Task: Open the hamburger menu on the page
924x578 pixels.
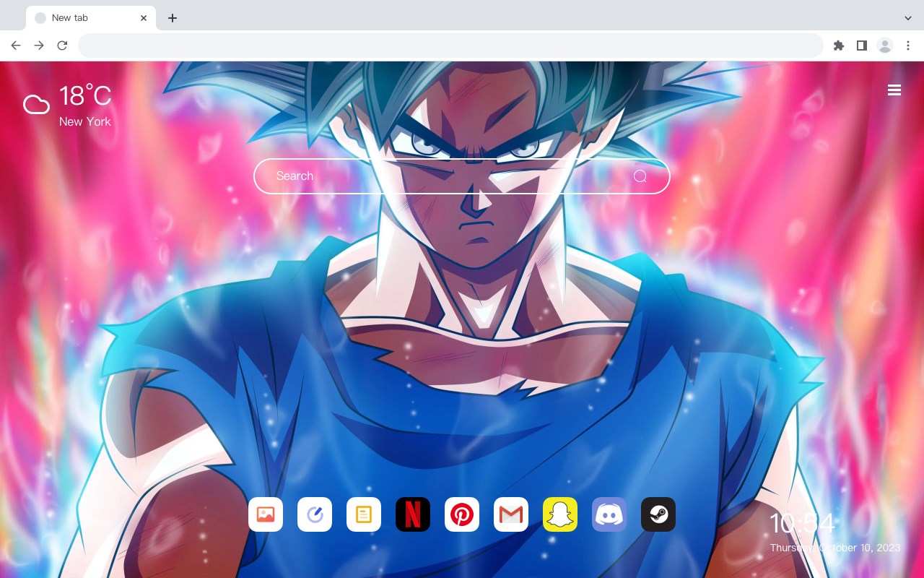Action: click(894, 90)
